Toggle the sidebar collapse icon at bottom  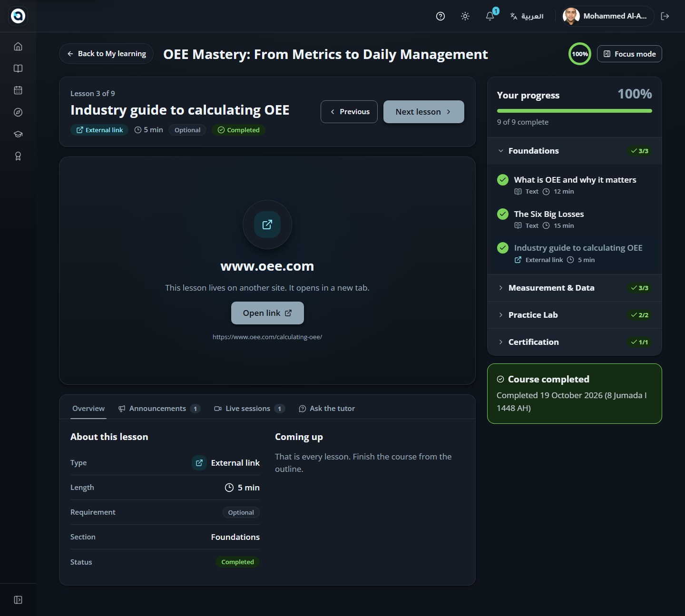pos(18,600)
